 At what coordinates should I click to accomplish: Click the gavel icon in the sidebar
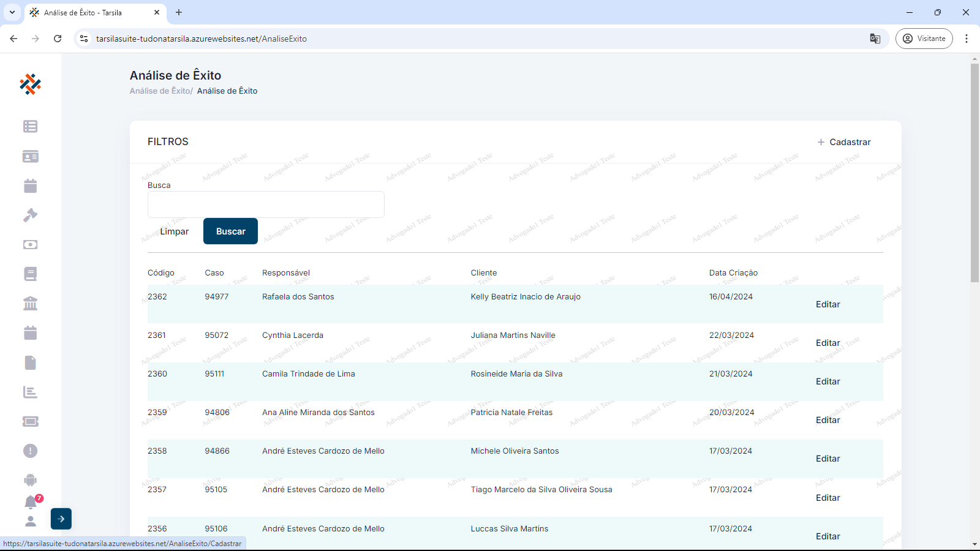click(x=30, y=215)
